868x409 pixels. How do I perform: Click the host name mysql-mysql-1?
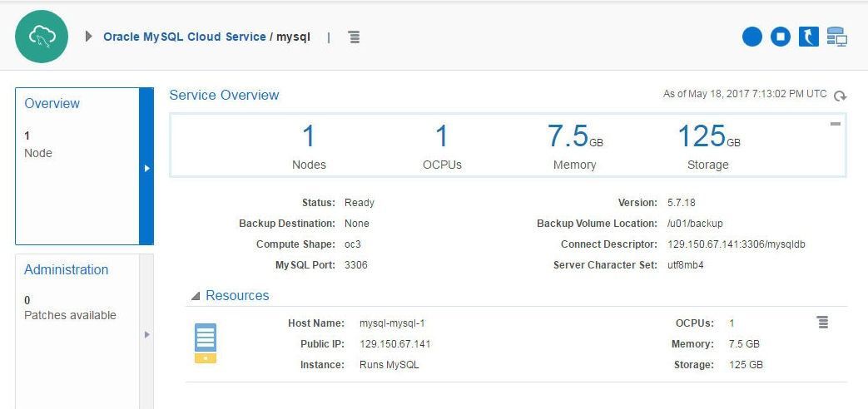[393, 323]
